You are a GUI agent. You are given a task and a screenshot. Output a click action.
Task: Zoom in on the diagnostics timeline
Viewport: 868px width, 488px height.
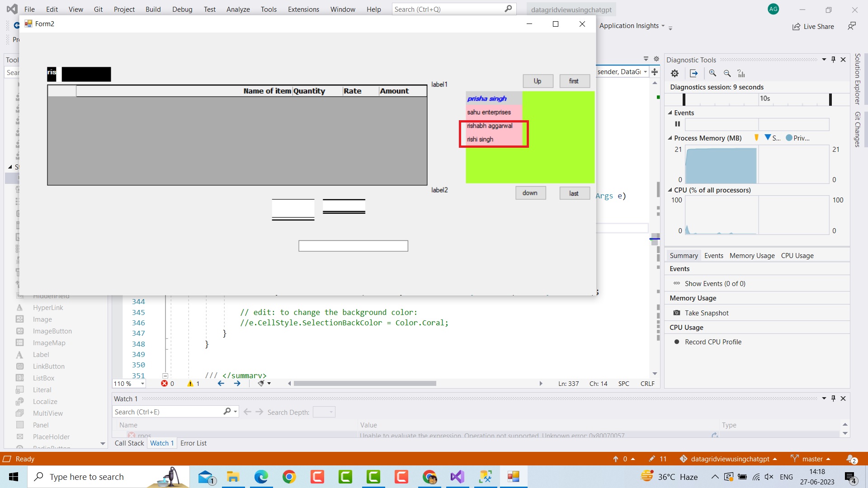click(x=712, y=73)
